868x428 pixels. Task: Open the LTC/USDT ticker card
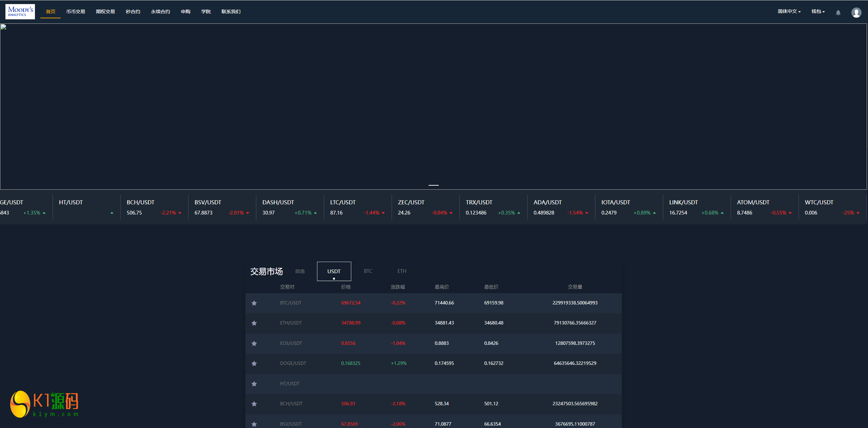(x=357, y=207)
